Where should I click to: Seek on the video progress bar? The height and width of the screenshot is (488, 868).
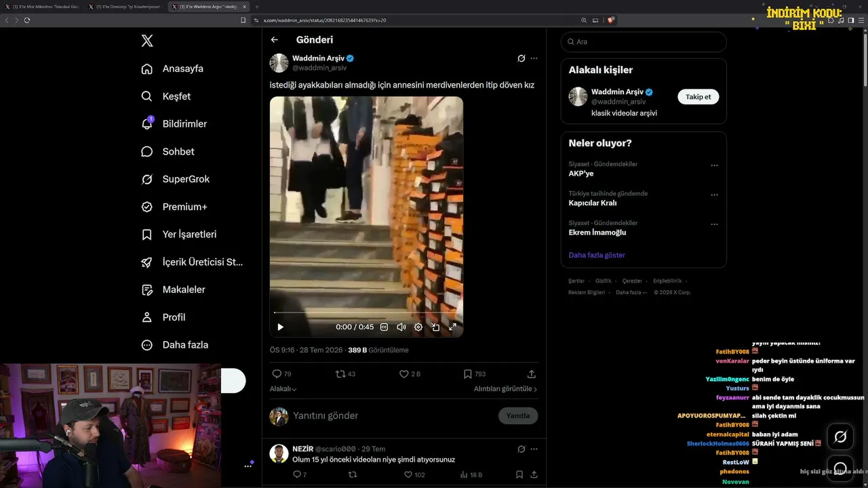click(x=366, y=312)
